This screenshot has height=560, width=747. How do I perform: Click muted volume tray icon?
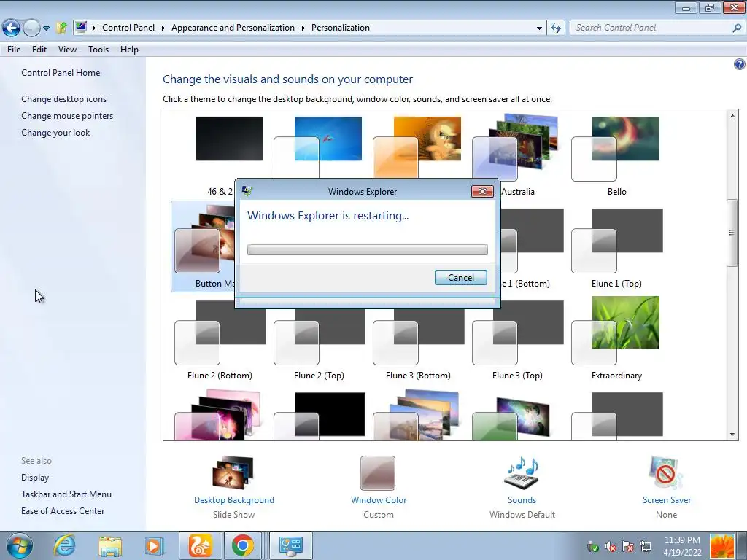point(611,547)
